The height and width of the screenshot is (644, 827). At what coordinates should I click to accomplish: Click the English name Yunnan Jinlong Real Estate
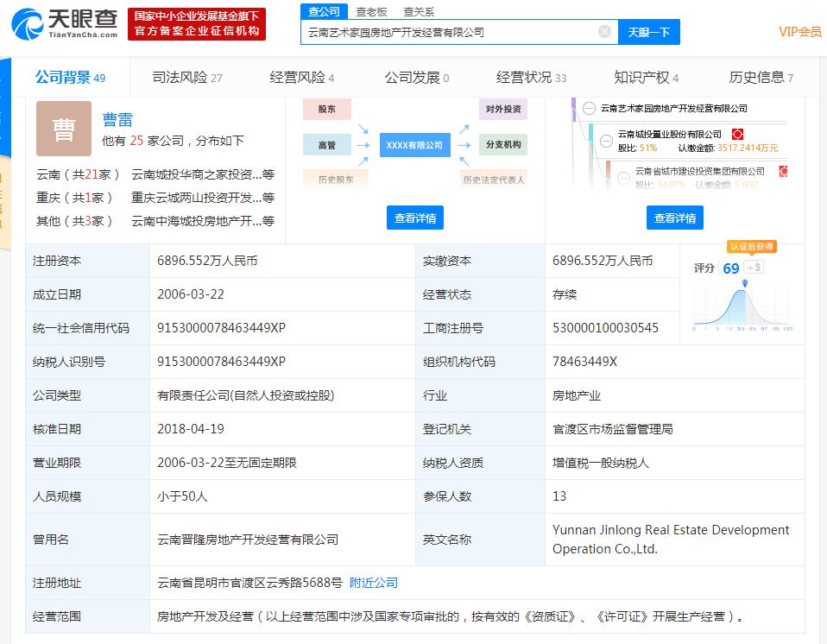[x=671, y=540]
